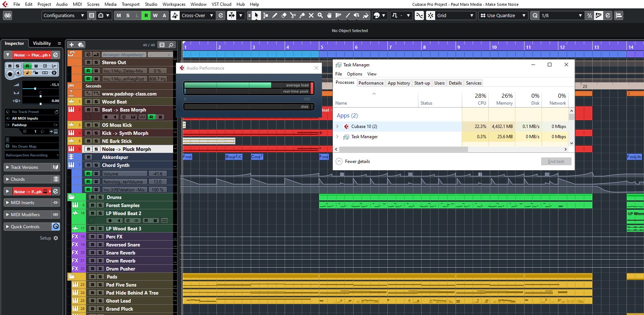Open the Task Manager Options menu
The width and height of the screenshot is (644, 315).
(x=354, y=74)
